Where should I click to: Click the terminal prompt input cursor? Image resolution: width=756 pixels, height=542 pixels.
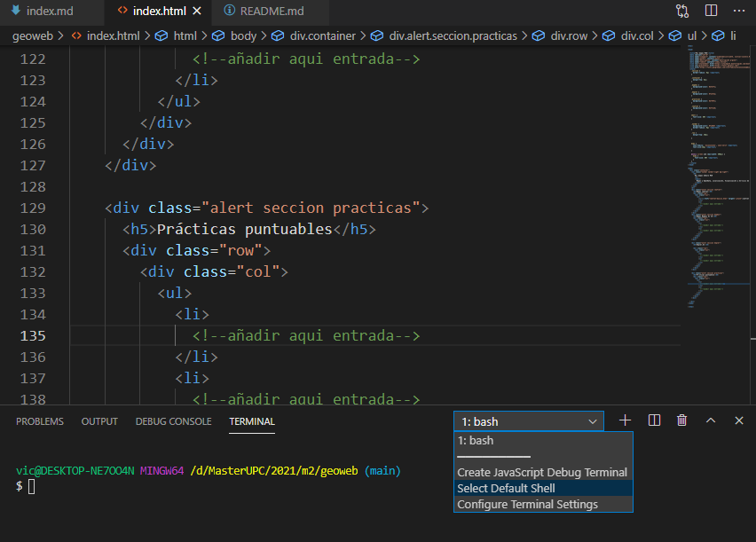pos(31,486)
